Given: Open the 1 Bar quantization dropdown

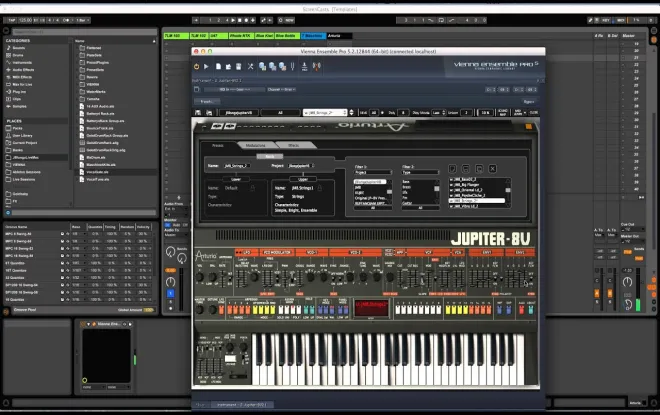Looking at the screenshot, I should tap(82, 20).
